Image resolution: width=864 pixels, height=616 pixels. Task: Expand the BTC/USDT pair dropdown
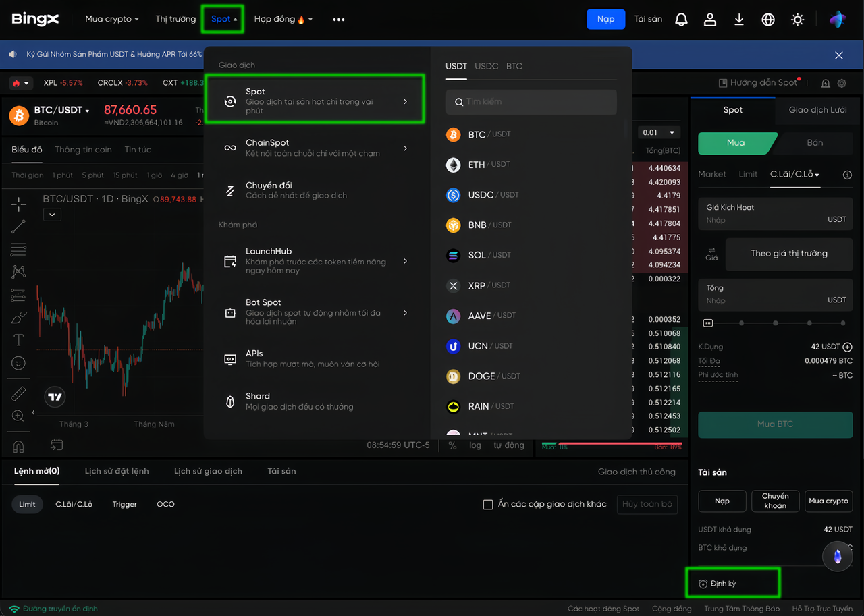(62, 110)
